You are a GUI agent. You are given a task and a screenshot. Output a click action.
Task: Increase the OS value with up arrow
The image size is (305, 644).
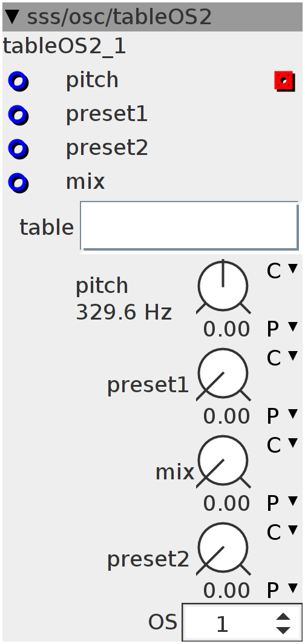pos(283,617)
